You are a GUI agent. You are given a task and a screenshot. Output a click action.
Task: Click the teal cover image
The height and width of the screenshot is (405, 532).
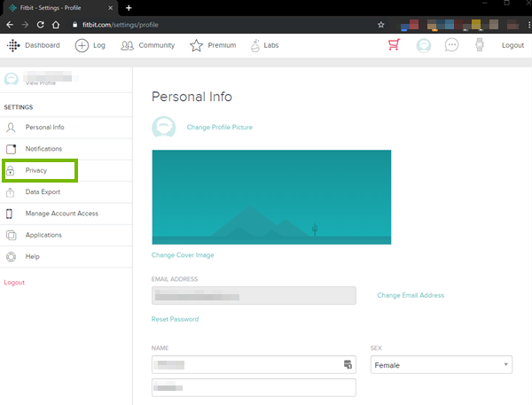271,197
